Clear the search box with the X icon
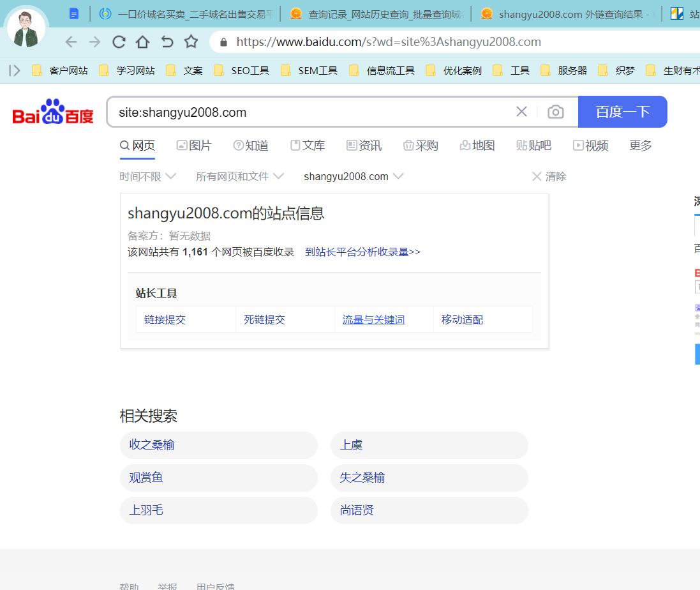 [x=522, y=112]
